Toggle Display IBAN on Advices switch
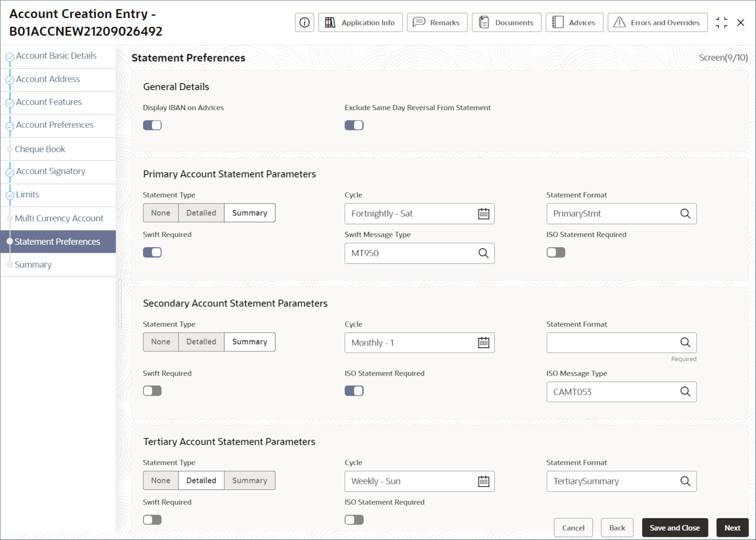 (152, 125)
